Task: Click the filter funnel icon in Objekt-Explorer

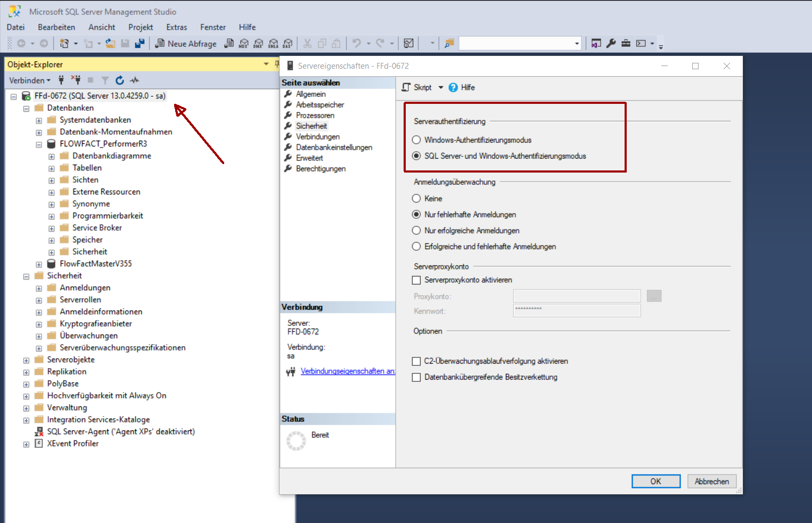Action: pyautogui.click(x=105, y=80)
